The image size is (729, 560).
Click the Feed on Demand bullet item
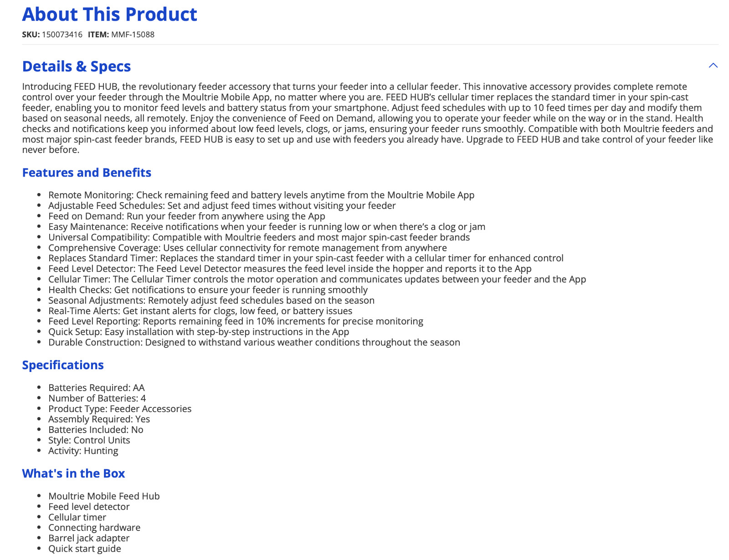pyautogui.click(x=187, y=216)
